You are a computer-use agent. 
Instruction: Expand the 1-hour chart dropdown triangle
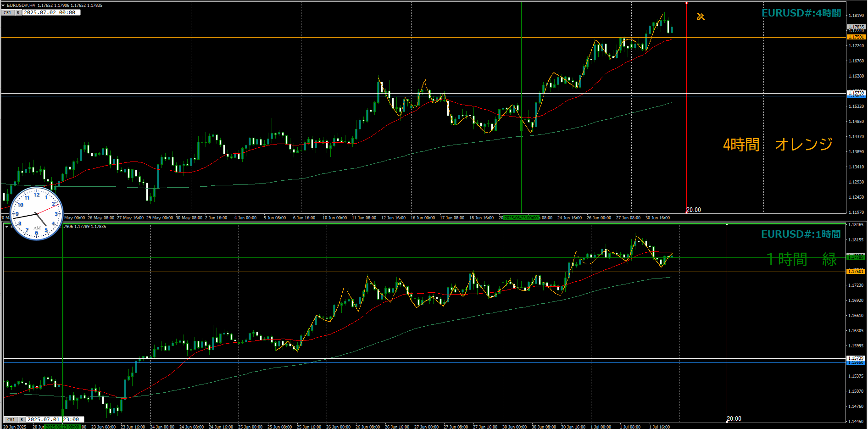pos(6,226)
